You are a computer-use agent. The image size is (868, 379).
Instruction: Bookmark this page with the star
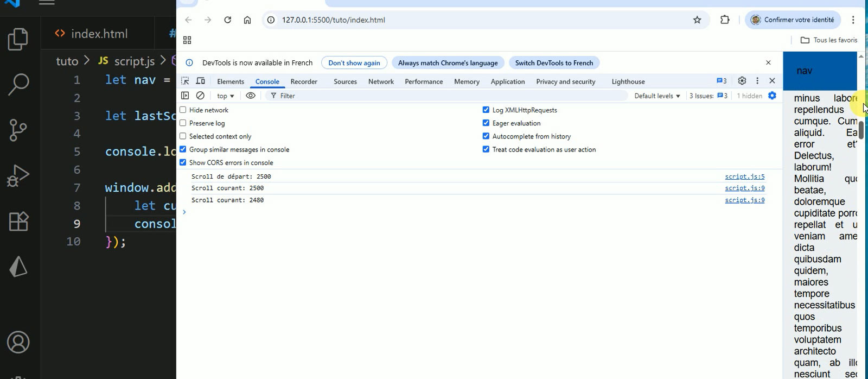(x=697, y=20)
